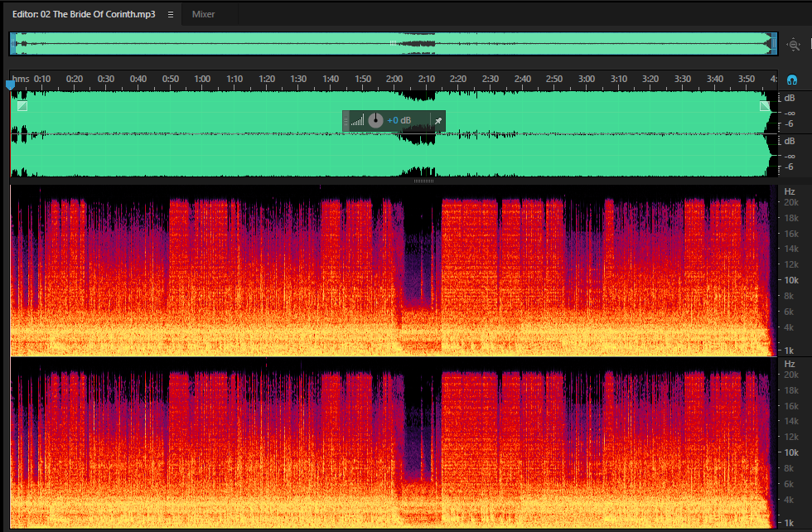Click the 2:30 mark on the timeline ruler
Image resolution: width=812 pixels, height=532 pixels.
pos(491,79)
